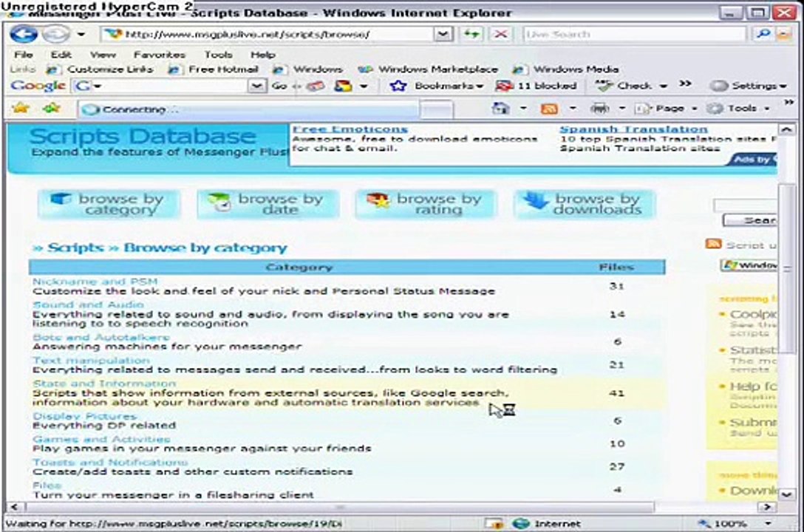This screenshot has width=804, height=532.
Task: Expand the Google toolbar overflow chevron
Action: pyautogui.click(x=686, y=83)
